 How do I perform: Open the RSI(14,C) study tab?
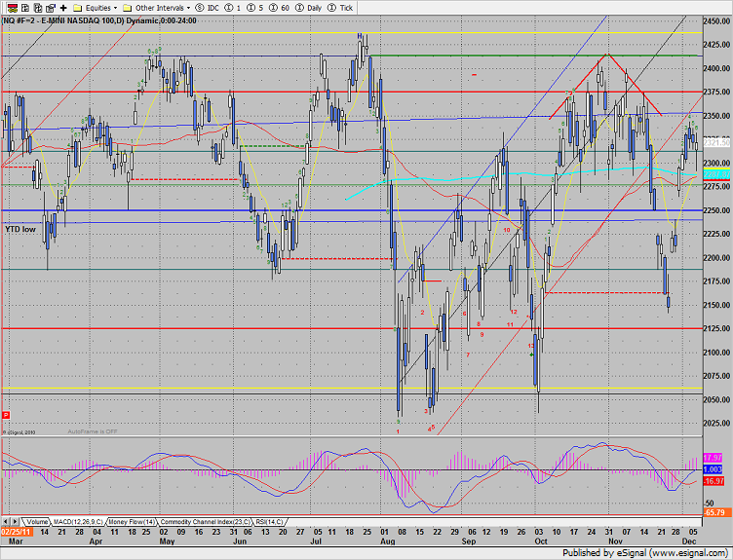pyautogui.click(x=269, y=522)
